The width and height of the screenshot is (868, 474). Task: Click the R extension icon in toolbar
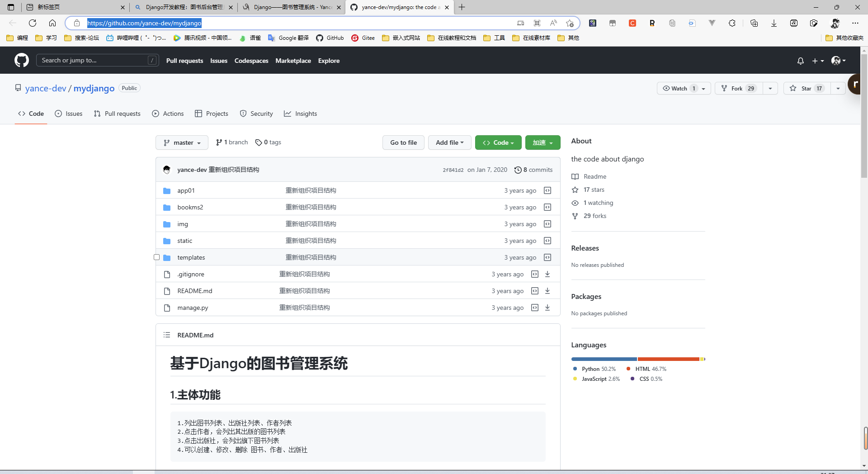(x=652, y=23)
